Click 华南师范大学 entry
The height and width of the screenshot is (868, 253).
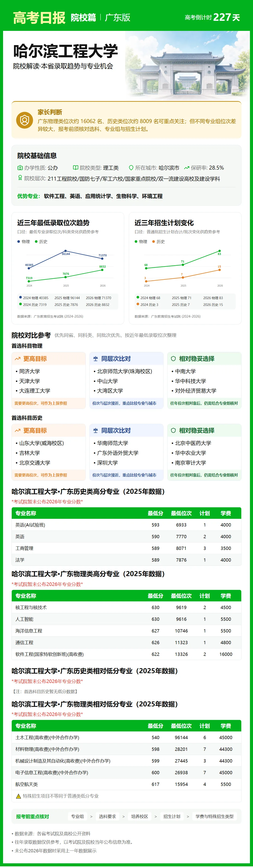tap(113, 443)
